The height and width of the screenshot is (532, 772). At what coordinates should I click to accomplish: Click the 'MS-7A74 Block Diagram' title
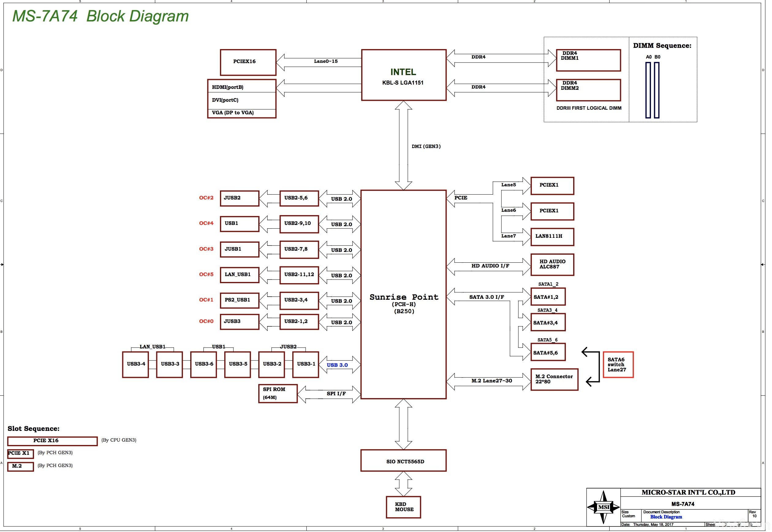[100, 16]
